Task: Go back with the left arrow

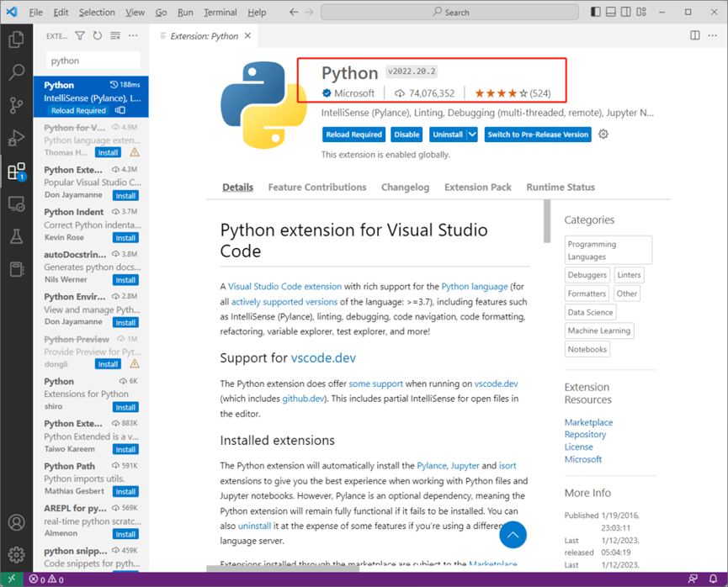Action: click(x=294, y=12)
